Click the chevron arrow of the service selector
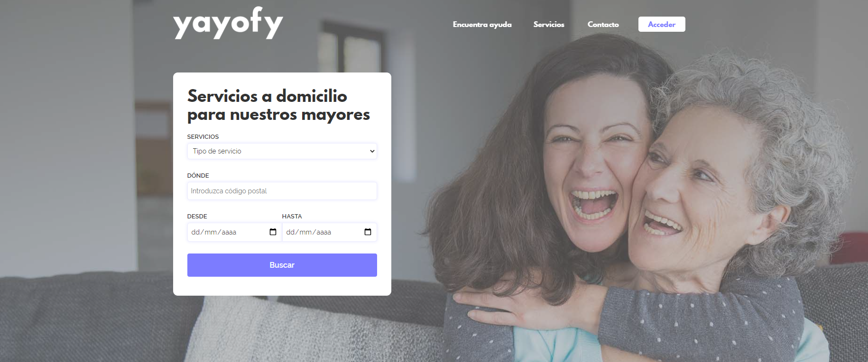The width and height of the screenshot is (868, 362). 372,151
